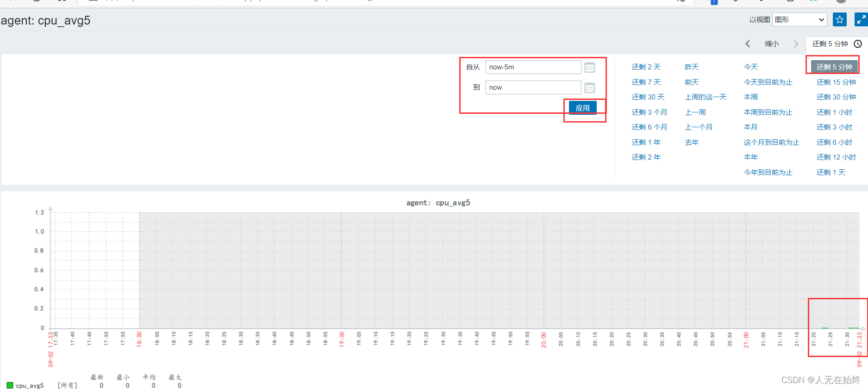Click the green cpu_avg5 legend swatch
Screen dimensions: 868x389
click(10, 385)
